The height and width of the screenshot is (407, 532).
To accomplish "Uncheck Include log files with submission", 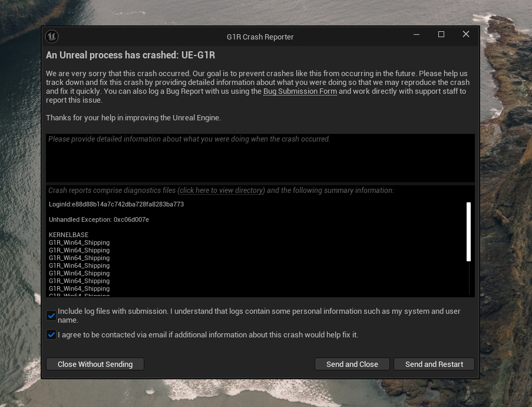I will pos(51,316).
